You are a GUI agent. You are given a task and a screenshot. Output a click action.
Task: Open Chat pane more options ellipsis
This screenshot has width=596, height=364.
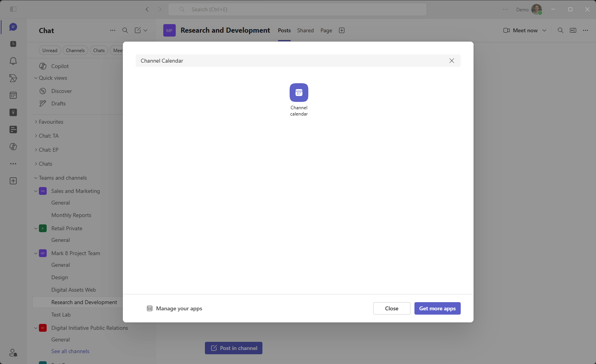click(x=113, y=30)
